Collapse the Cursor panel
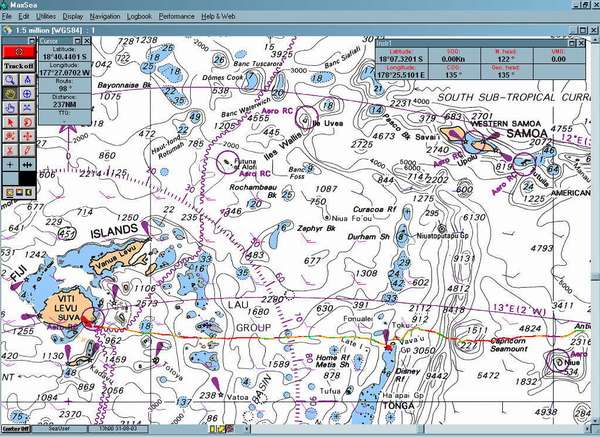Image resolution: width=600 pixels, height=437 pixels. coord(78,41)
